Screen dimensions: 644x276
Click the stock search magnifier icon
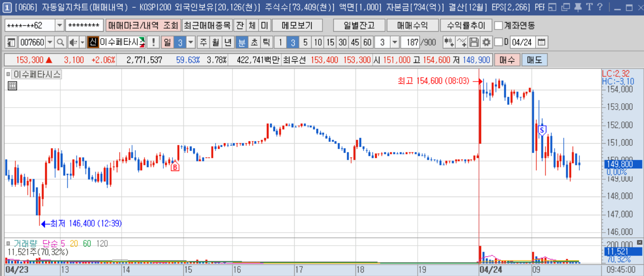coord(60,43)
